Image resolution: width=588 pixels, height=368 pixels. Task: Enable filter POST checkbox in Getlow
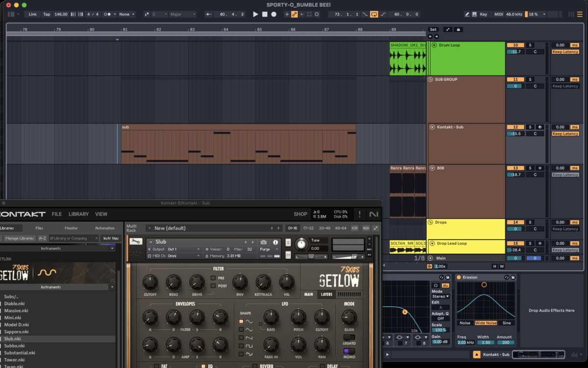(213, 286)
